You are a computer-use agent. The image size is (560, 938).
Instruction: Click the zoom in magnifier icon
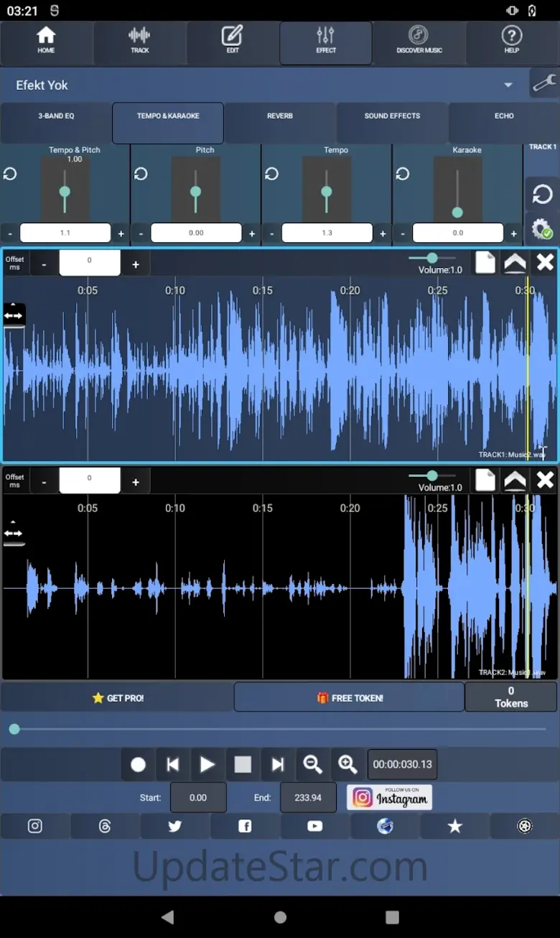coord(347,765)
